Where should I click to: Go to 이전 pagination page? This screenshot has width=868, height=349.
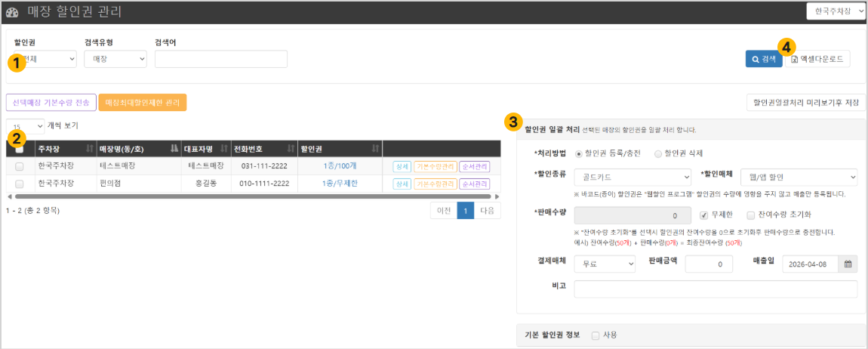(444, 211)
